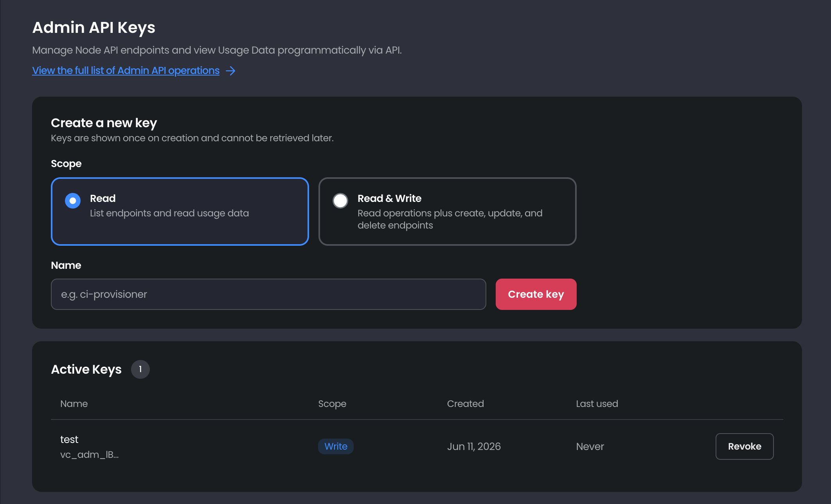The height and width of the screenshot is (504, 831).
Task: Click the Scope column header
Action: [332, 404]
